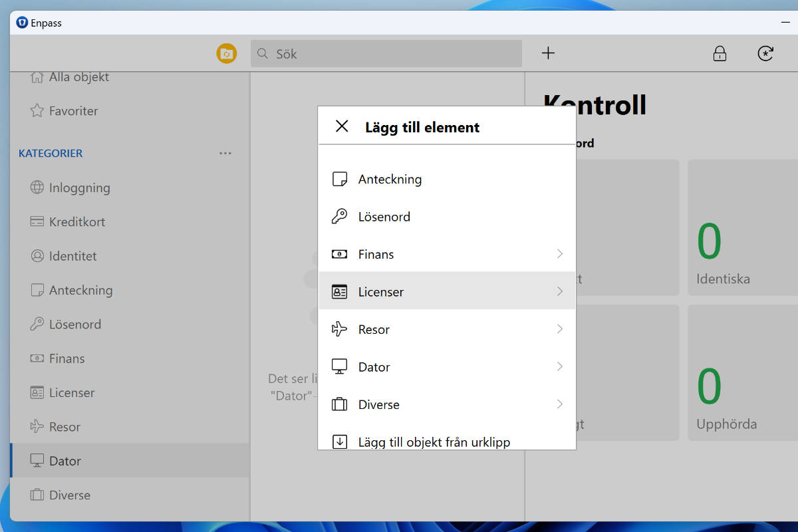This screenshot has width=798, height=532.
Task: Click the Favoriter star icon
Action: tap(37, 110)
